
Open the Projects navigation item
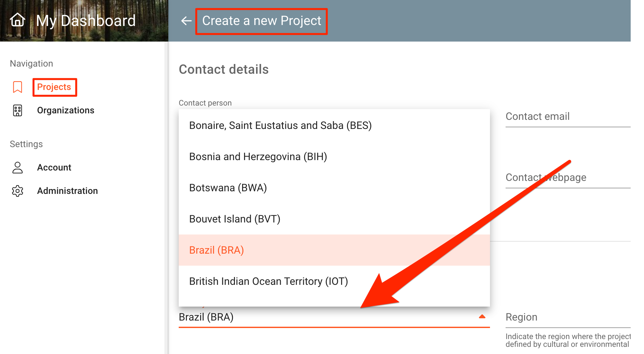pyautogui.click(x=54, y=87)
